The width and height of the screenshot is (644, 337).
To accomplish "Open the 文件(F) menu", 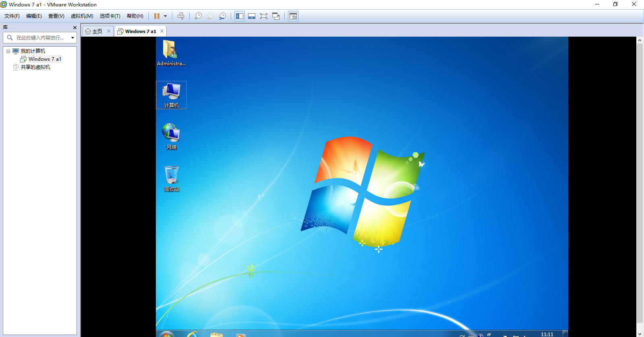I will coord(12,16).
